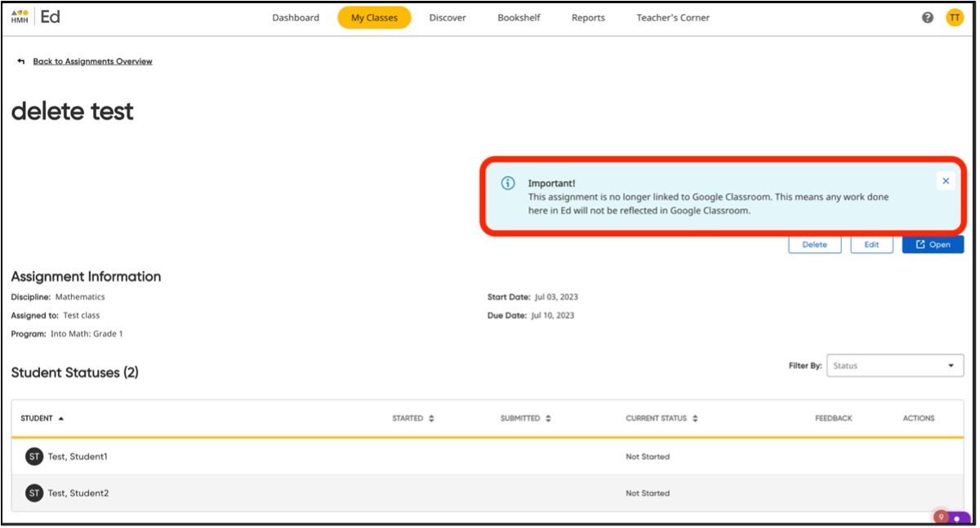The image size is (980, 528).
Task: Follow the Back to Assignments Overview link
Action: coord(91,60)
